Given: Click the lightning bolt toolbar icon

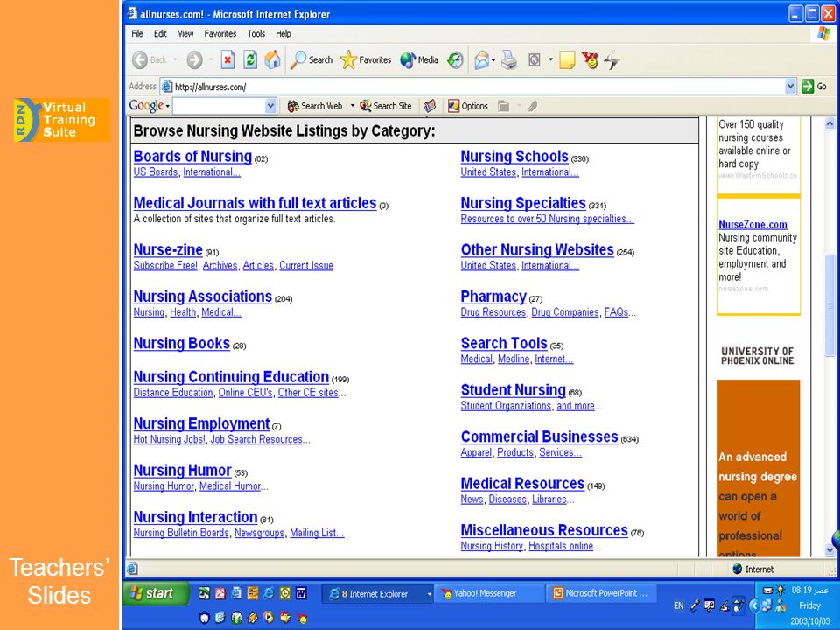Looking at the screenshot, I should 612,60.
